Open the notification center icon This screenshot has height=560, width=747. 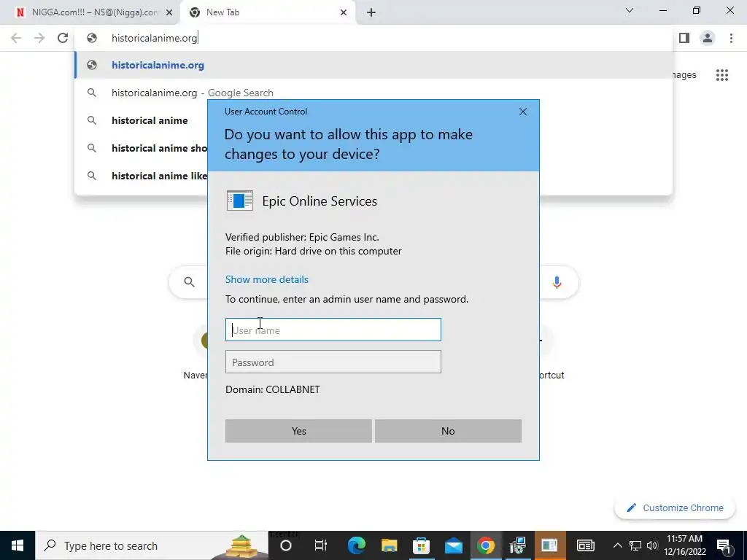tap(724, 545)
